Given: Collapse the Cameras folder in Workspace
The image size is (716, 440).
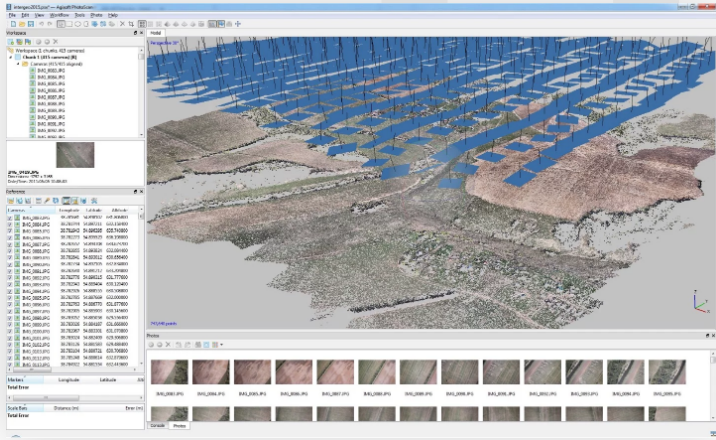Looking at the screenshot, I should pyautogui.click(x=18, y=64).
